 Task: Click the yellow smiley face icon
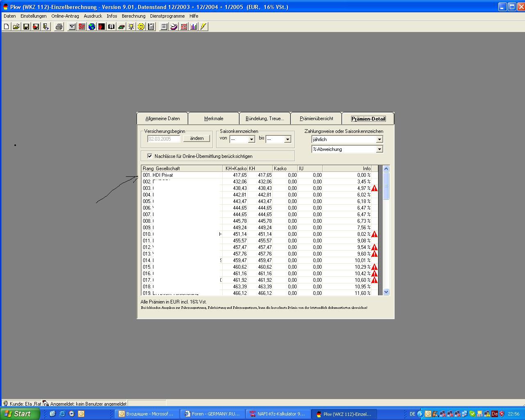tap(141, 27)
